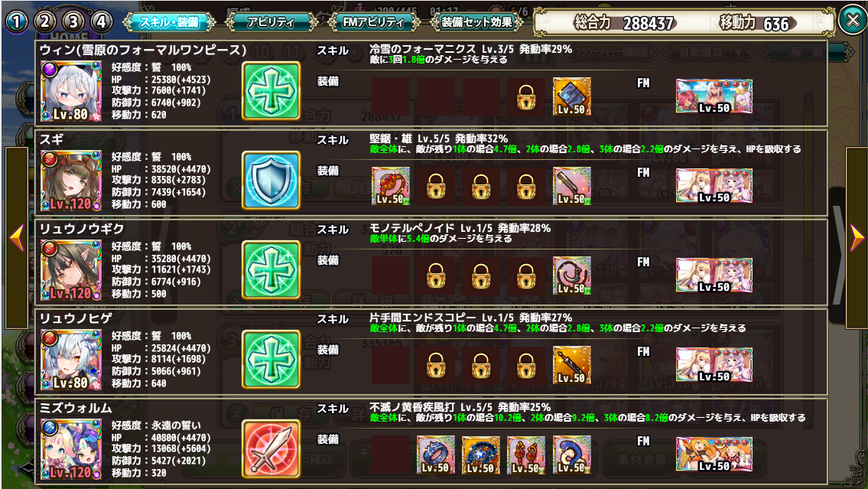Click Win's FM memory card Lv.50

(x=714, y=96)
